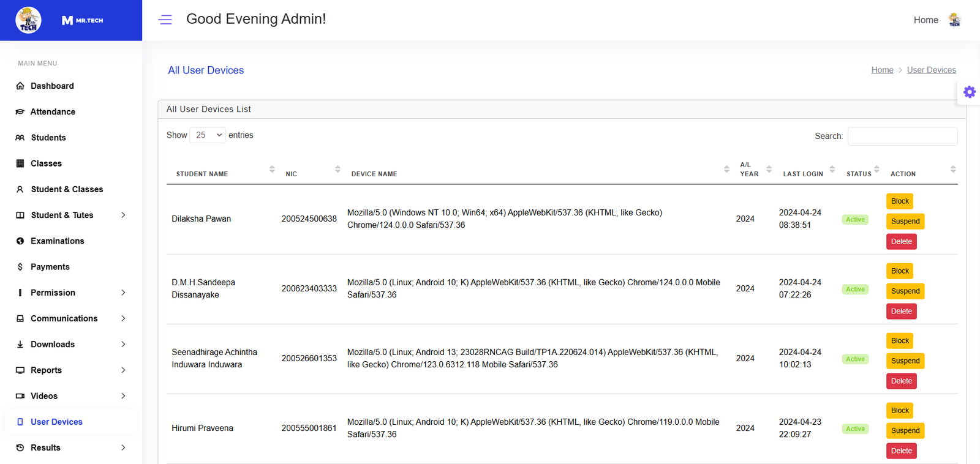Click the Examinations globe icon

pos(20,241)
